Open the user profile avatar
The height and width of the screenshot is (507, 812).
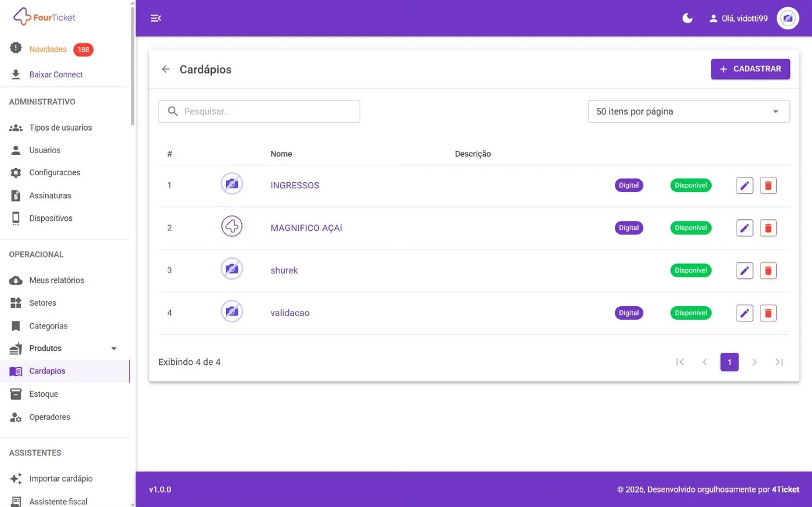[x=788, y=19]
